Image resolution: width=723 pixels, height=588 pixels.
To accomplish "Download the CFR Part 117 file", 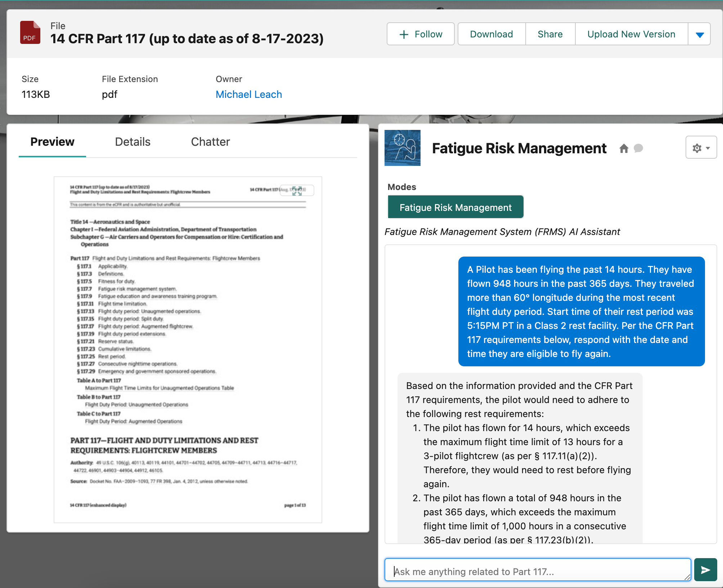I will 491,34.
